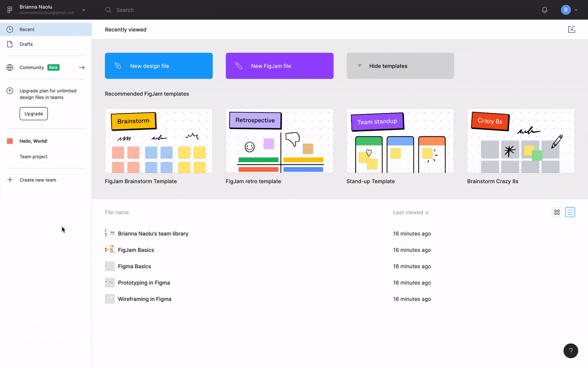Click the Recently viewed heading
Image resolution: width=588 pixels, height=368 pixels.
[x=126, y=30]
